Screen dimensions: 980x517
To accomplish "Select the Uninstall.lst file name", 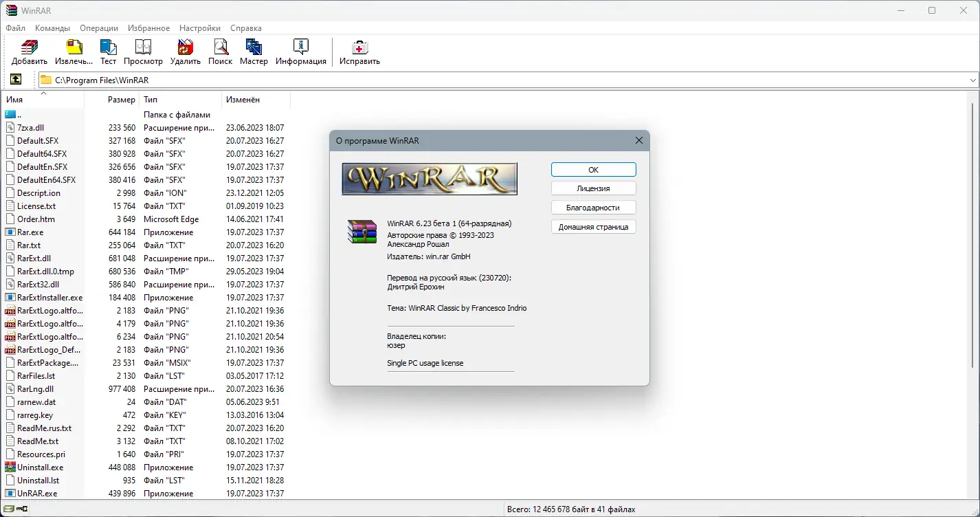I will (x=38, y=481).
